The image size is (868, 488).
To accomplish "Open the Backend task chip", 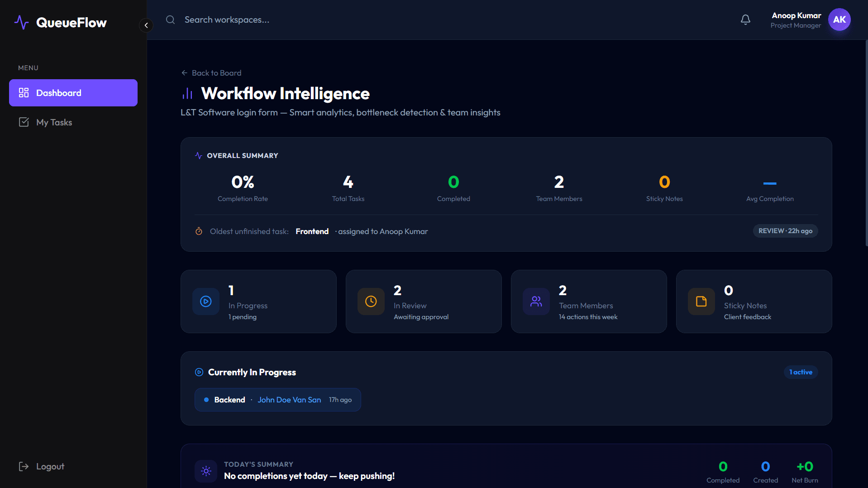I will pyautogui.click(x=278, y=400).
